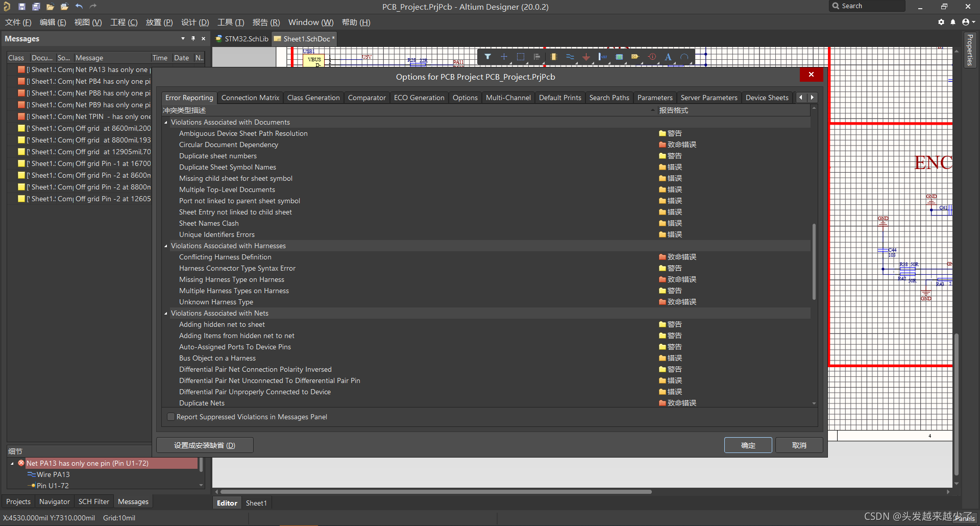Click the Place Part component icon
Screen dimensions: 980x526
tap(553, 57)
